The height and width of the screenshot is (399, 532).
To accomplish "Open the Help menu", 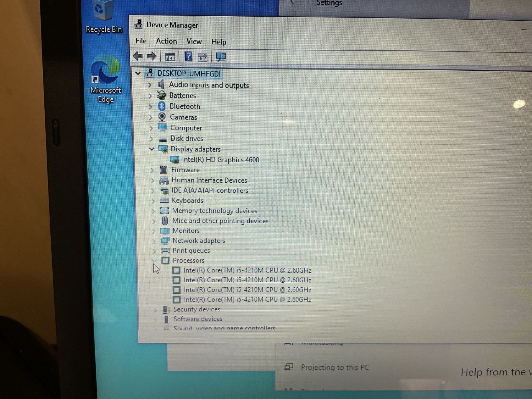I will [219, 42].
